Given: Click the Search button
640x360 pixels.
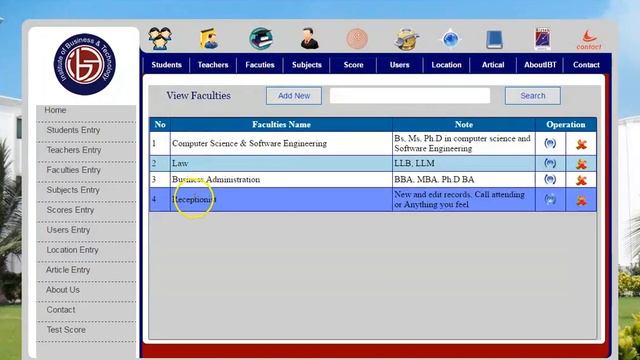Looking at the screenshot, I should (533, 96).
